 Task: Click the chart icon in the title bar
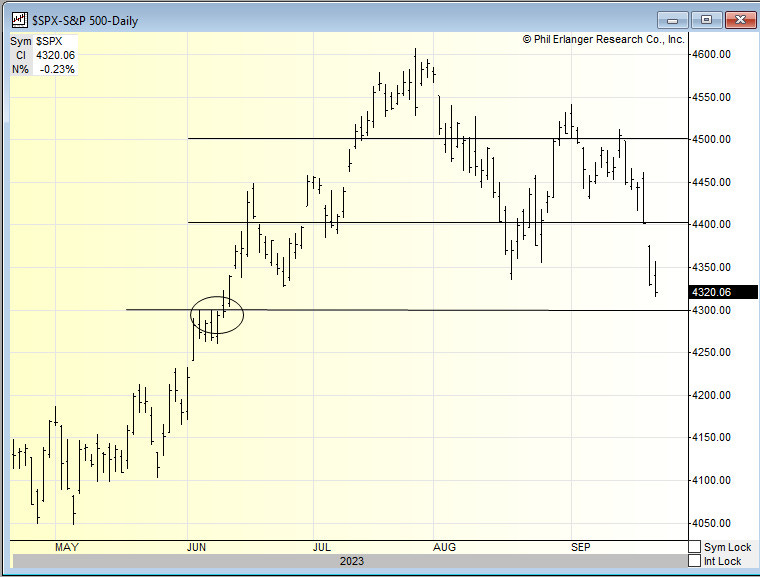coord(20,20)
